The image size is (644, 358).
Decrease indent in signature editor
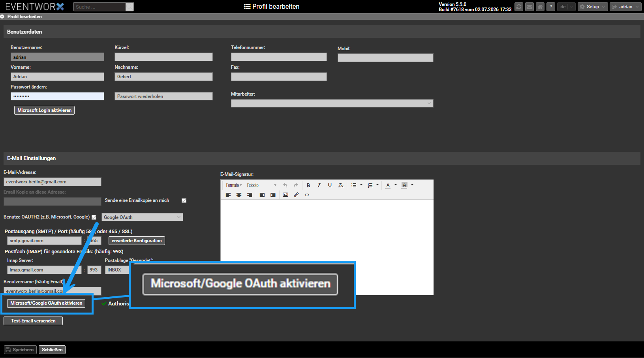262,195
